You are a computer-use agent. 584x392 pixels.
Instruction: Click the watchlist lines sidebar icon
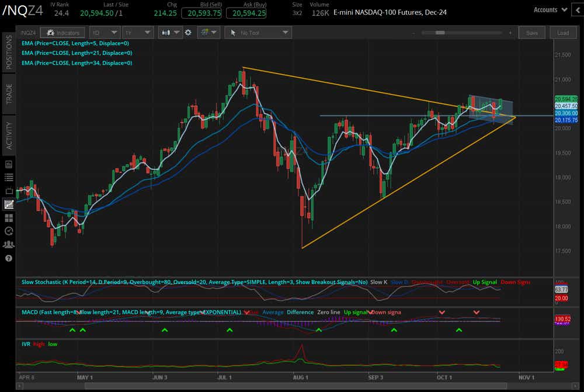[x=9, y=178]
